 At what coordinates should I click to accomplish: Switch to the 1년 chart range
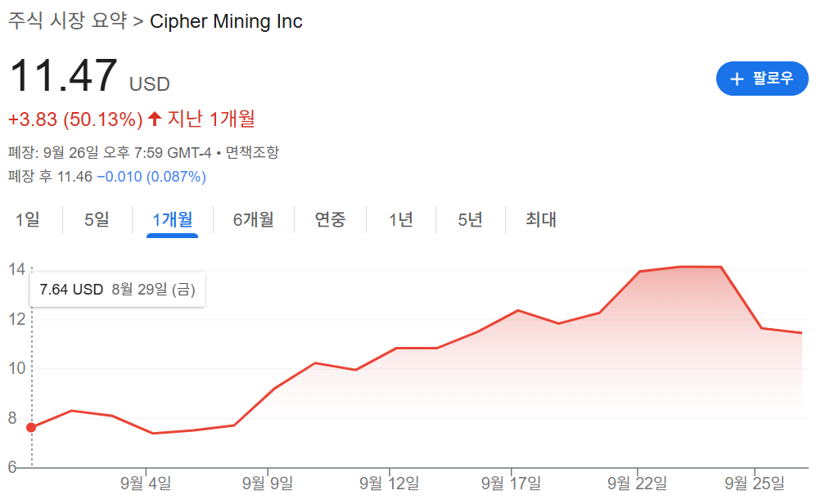400,219
